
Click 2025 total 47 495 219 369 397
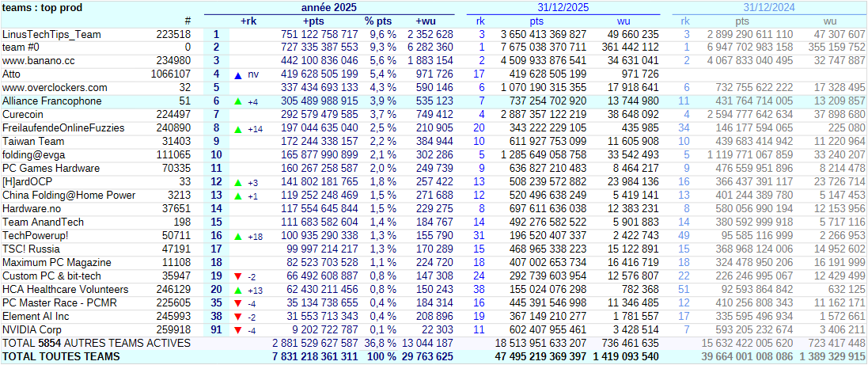pyautogui.click(x=540, y=356)
